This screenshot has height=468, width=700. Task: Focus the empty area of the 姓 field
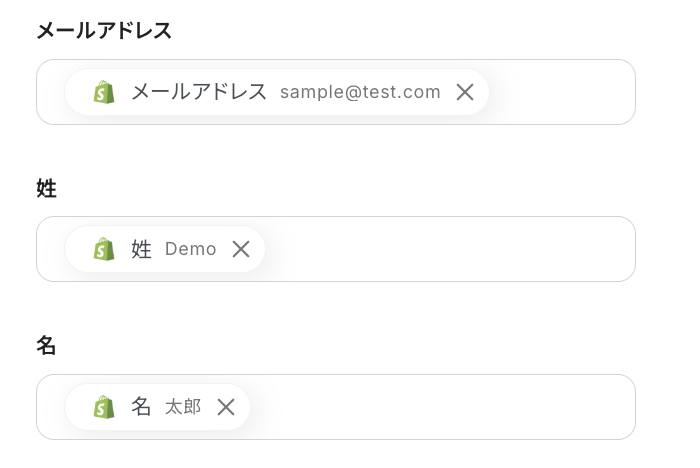coord(450,249)
